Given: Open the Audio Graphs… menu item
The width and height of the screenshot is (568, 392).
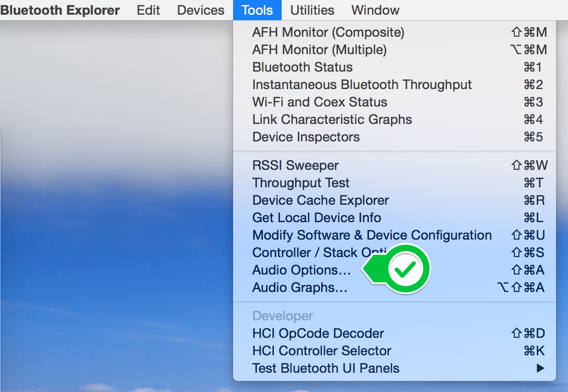Looking at the screenshot, I should pyautogui.click(x=395, y=287).
